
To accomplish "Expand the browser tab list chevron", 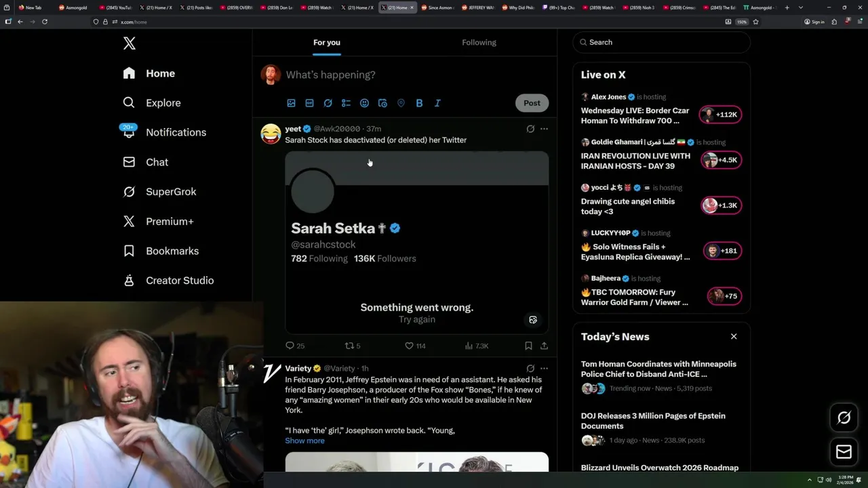I will (801, 7).
